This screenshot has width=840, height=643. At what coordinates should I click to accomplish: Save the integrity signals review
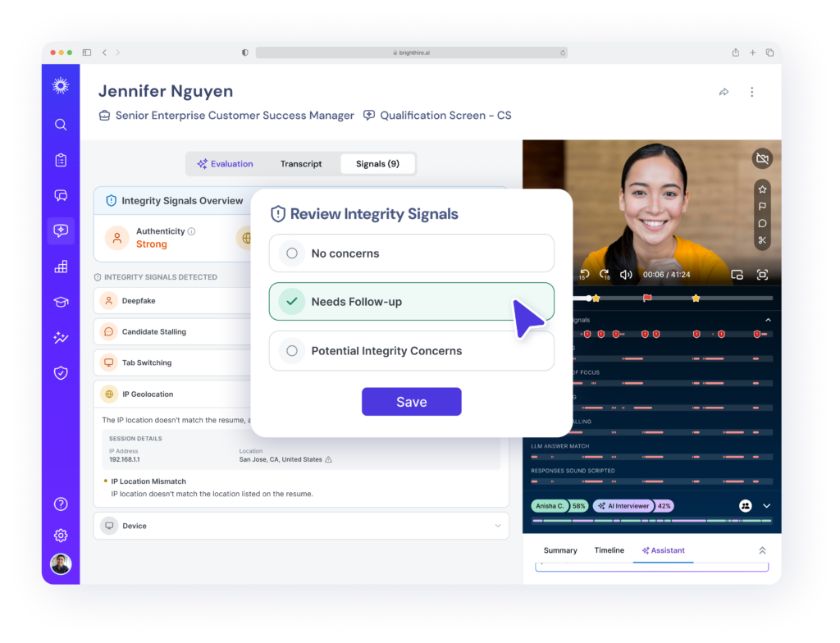tap(412, 402)
